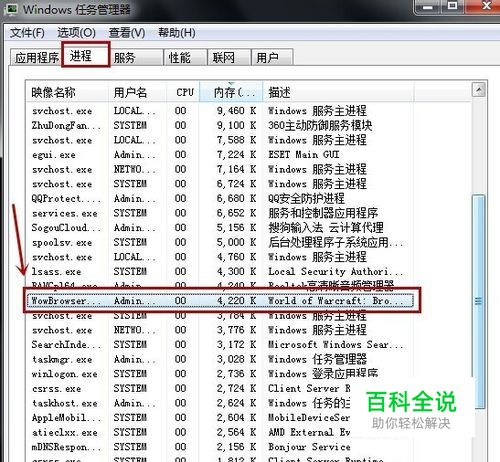Sort by CPU column header

point(183,92)
